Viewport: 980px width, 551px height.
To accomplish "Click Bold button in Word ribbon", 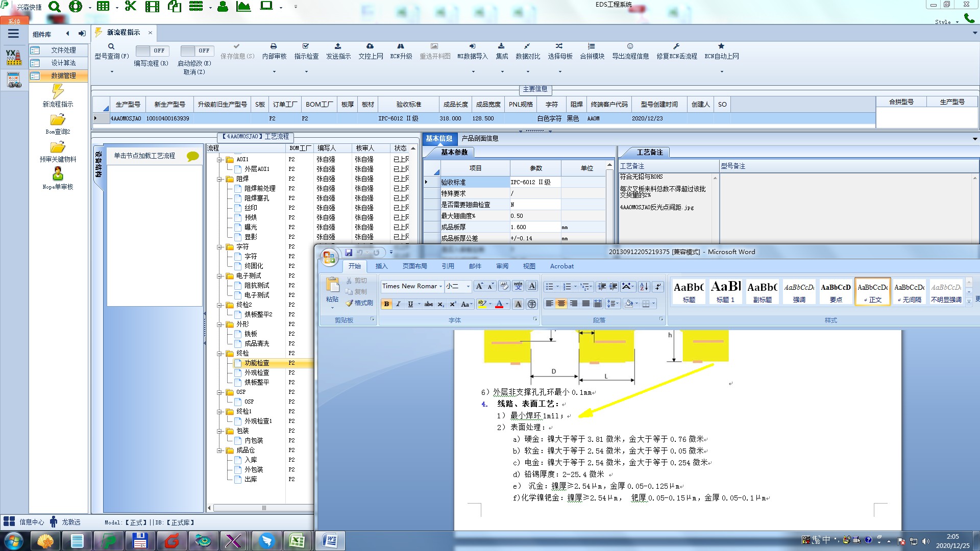I will (x=386, y=304).
